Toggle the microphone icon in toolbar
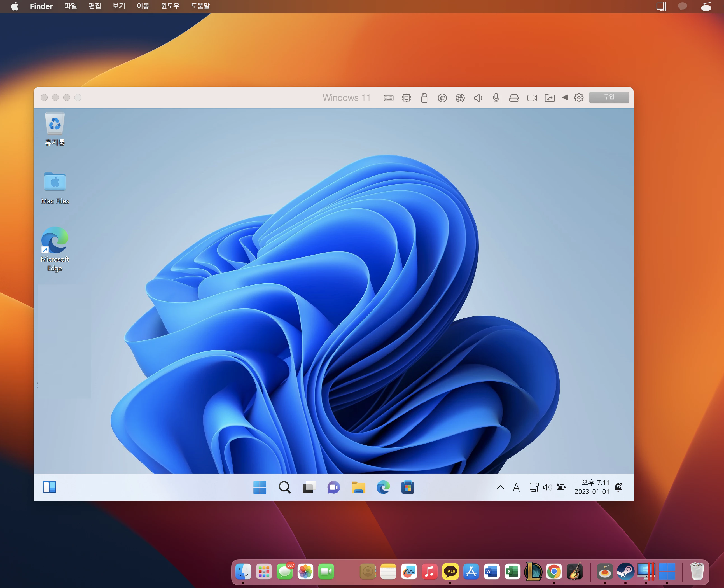This screenshot has width=724, height=588. coord(496,98)
